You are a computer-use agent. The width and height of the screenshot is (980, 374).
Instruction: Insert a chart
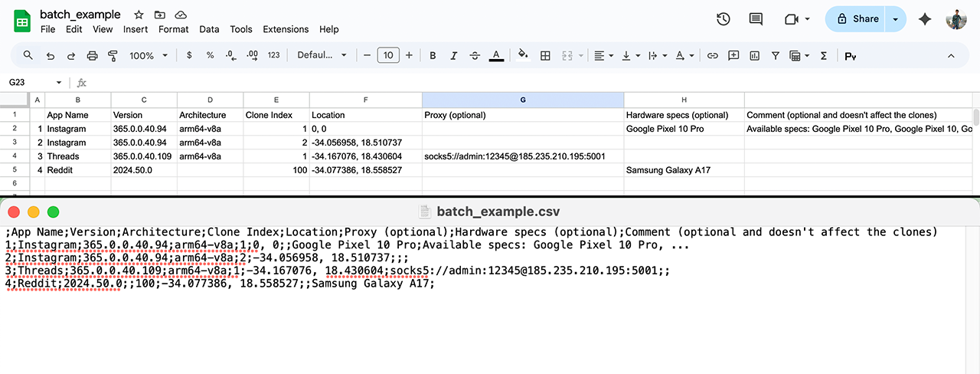[x=754, y=55]
